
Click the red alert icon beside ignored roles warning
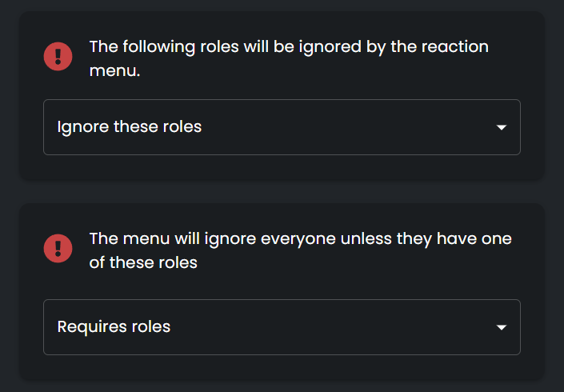pos(58,57)
